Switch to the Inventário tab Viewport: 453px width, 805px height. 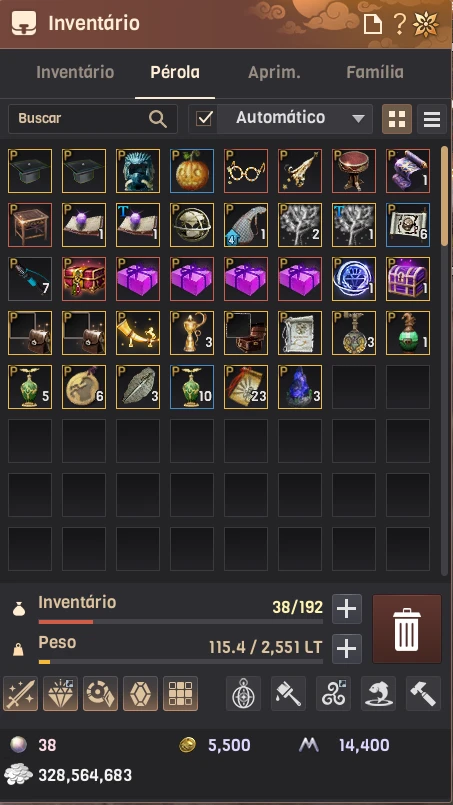click(75, 72)
